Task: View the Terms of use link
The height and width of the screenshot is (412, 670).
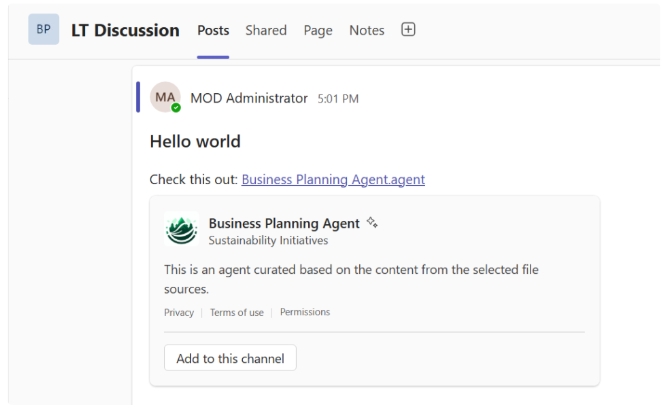Action: pos(236,313)
